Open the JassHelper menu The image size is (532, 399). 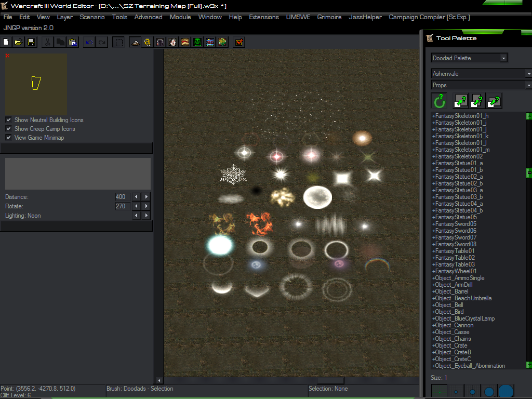[365, 17]
